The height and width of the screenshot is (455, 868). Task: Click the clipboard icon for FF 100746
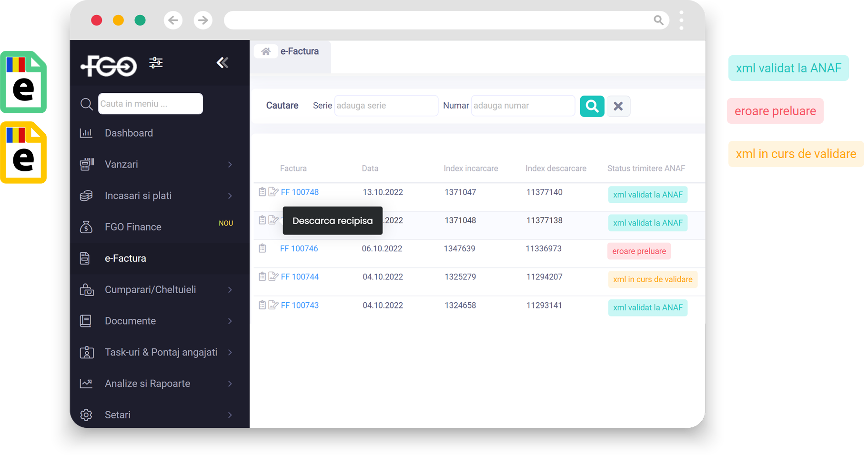tap(262, 248)
